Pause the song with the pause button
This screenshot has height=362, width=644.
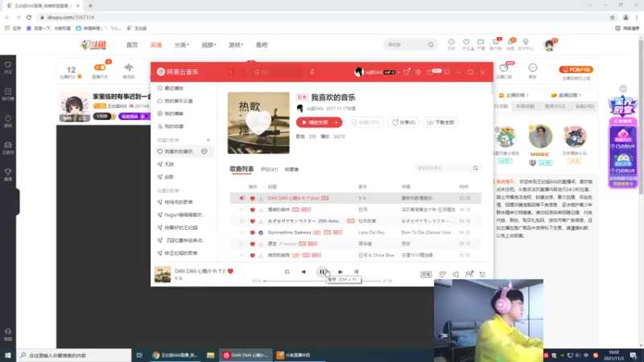pyautogui.click(x=322, y=272)
